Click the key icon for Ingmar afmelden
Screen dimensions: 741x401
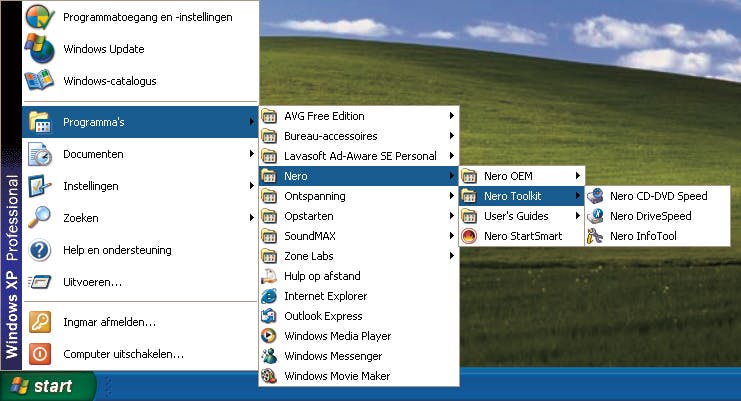(x=40, y=322)
